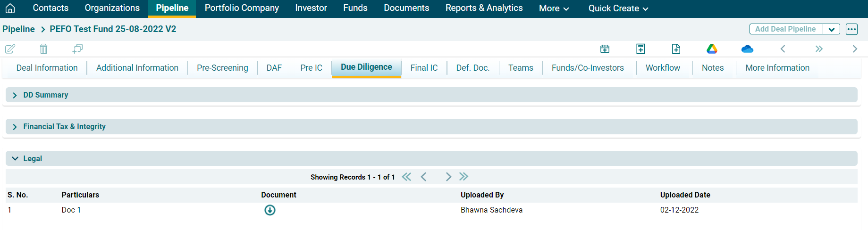
Task: Click the add document file icon
Action: [676, 49]
